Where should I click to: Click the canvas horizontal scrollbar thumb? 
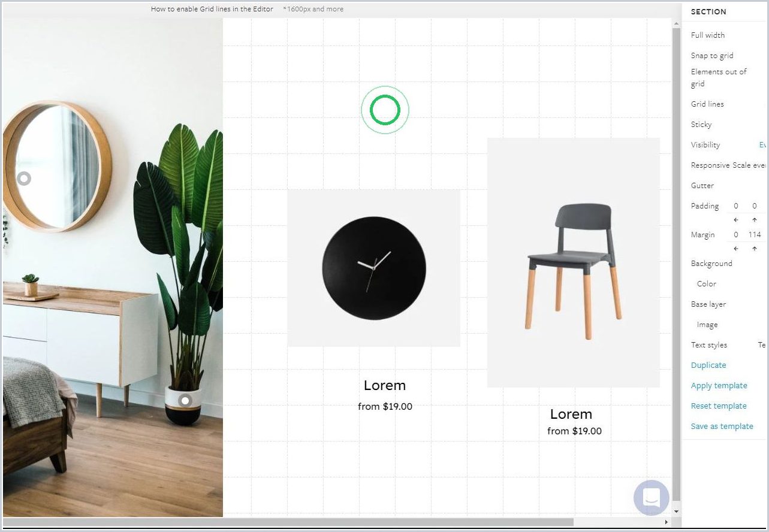[288, 522]
